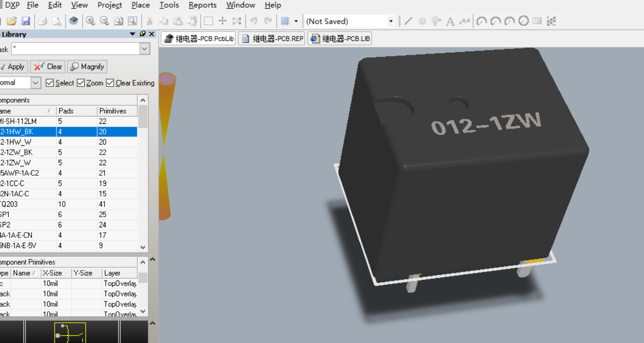Sort primitives by the Layer column header

pyautogui.click(x=119, y=273)
